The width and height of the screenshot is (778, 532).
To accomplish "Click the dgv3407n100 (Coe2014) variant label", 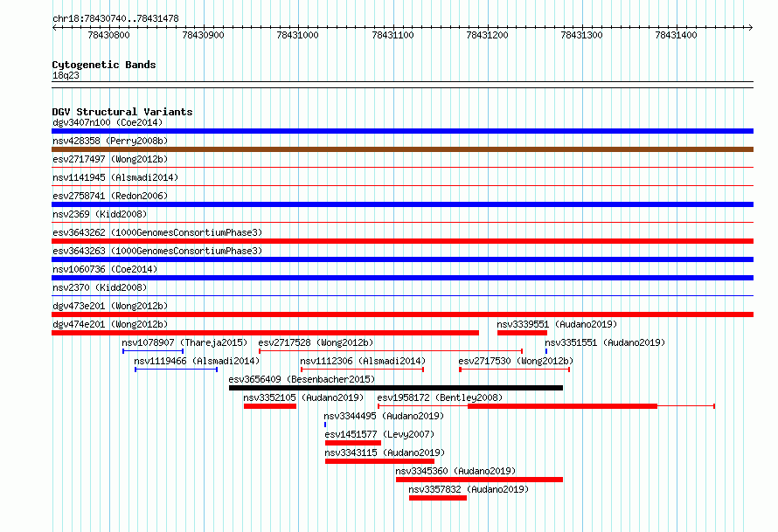I will tap(108, 122).
